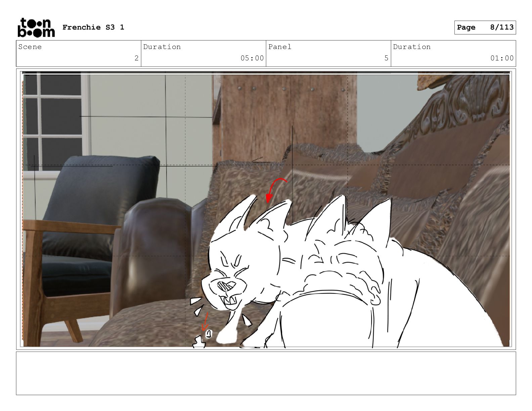
Task: Select the 'Scene' header label
Action: (30, 47)
